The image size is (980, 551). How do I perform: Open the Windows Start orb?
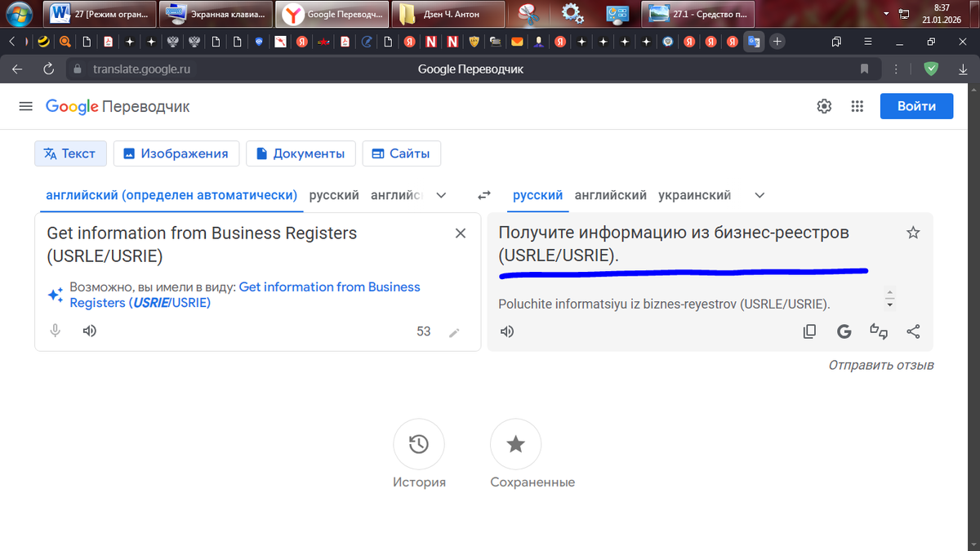click(x=20, y=13)
